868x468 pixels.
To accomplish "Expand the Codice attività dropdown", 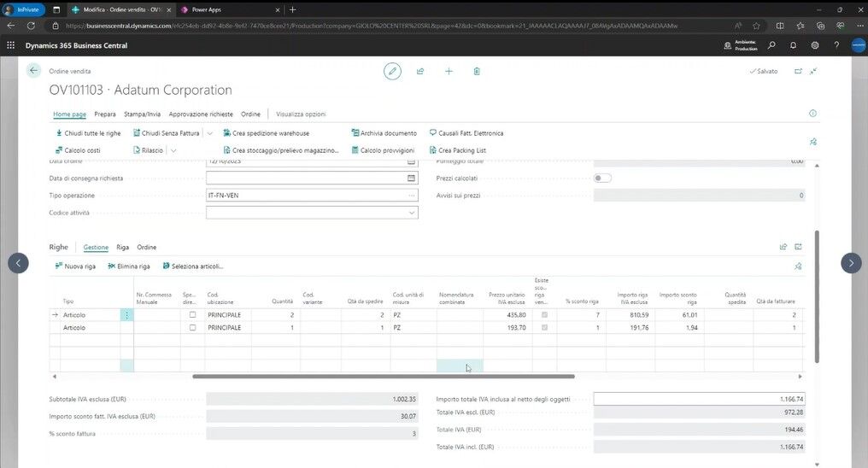I will [x=411, y=213].
